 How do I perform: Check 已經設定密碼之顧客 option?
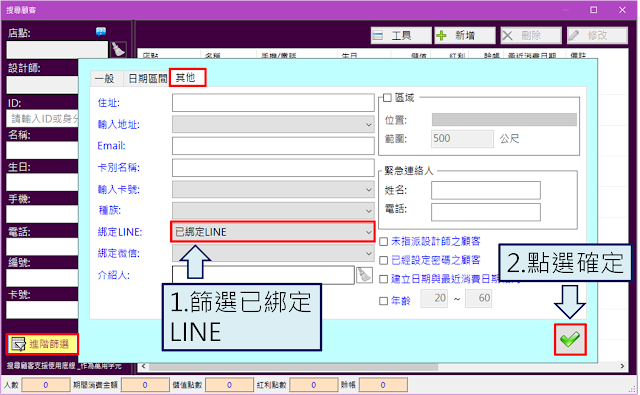click(383, 260)
